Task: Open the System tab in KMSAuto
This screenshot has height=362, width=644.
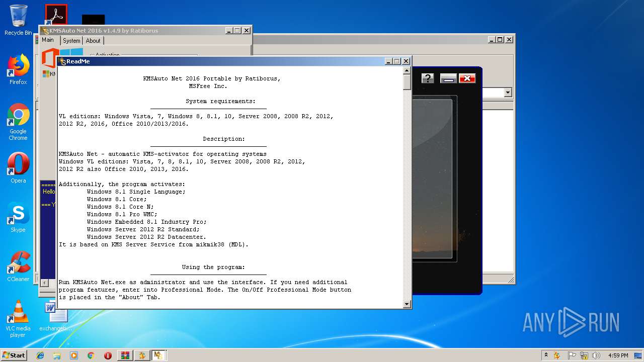Action: (x=71, y=41)
